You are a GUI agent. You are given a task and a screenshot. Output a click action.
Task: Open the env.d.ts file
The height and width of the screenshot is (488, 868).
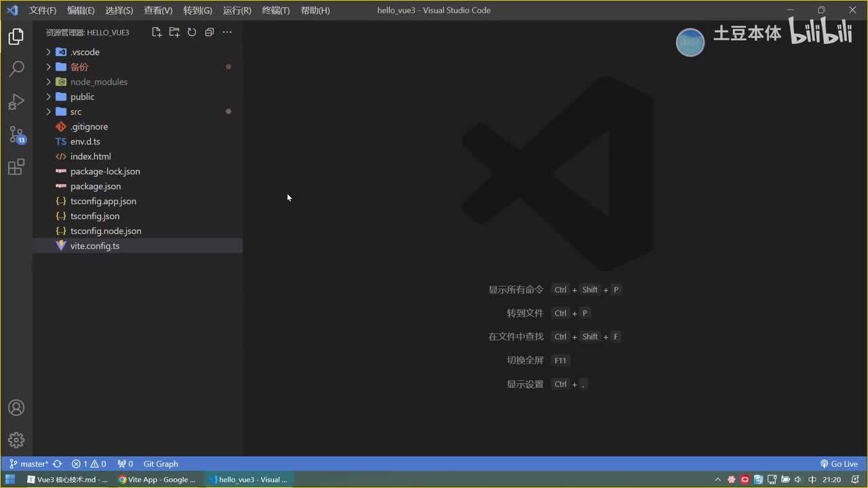coord(137,141)
